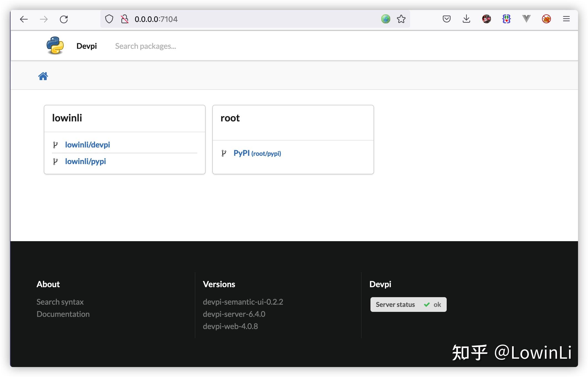This screenshot has height=377, width=588.
Task: Click the Pocket save icon
Action: (446, 19)
